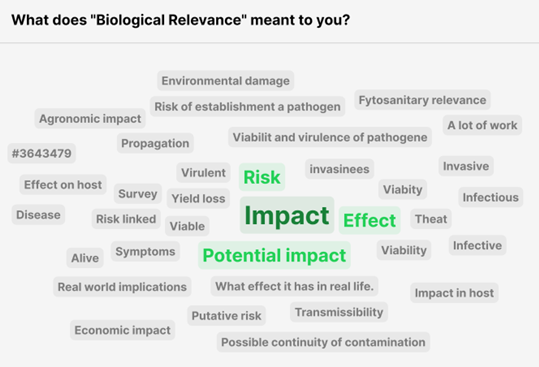The width and height of the screenshot is (539, 367).
Task: Click the "Fytosanitary relevance" tag
Action: (422, 100)
